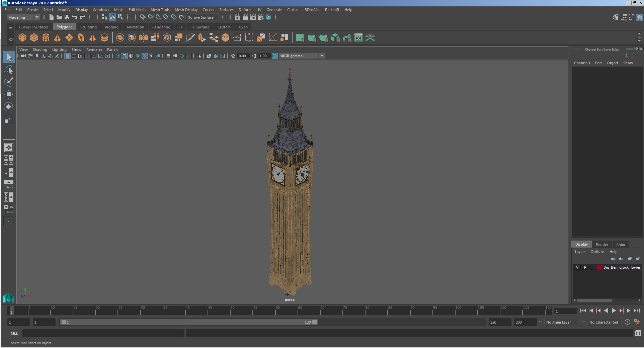This screenshot has width=644, height=348.
Task: Open the Layers menu in Layer Editor
Action: click(580, 252)
